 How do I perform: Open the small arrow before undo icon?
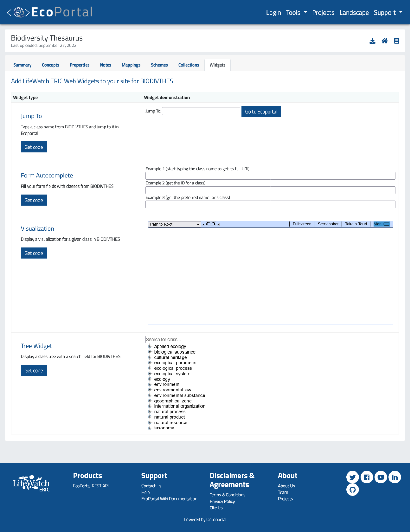coord(203,224)
